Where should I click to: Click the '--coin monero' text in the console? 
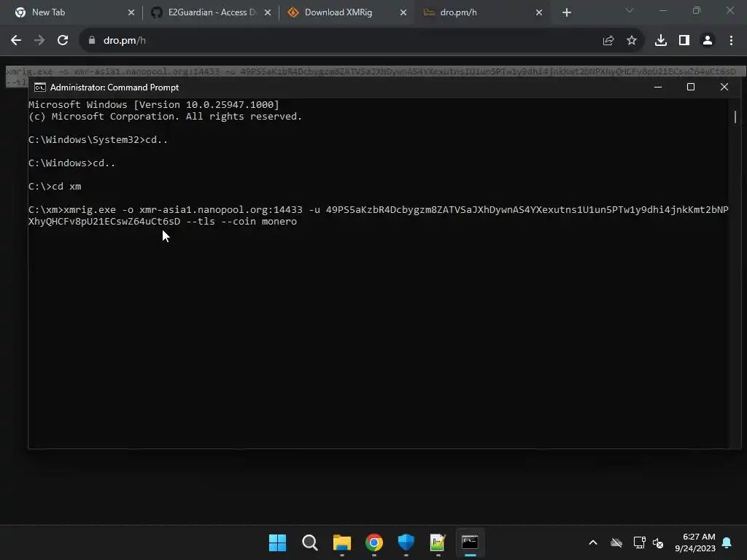pos(259,222)
